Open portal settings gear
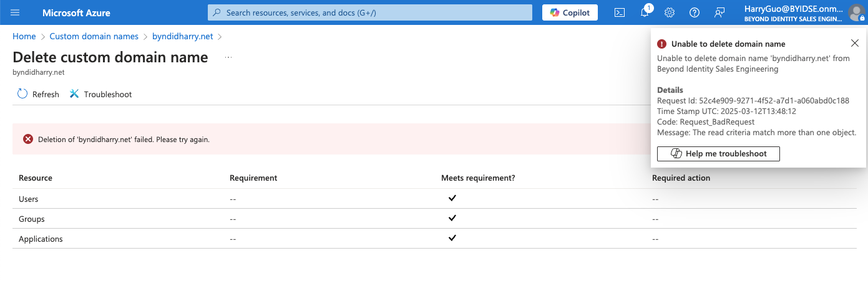 click(x=670, y=12)
